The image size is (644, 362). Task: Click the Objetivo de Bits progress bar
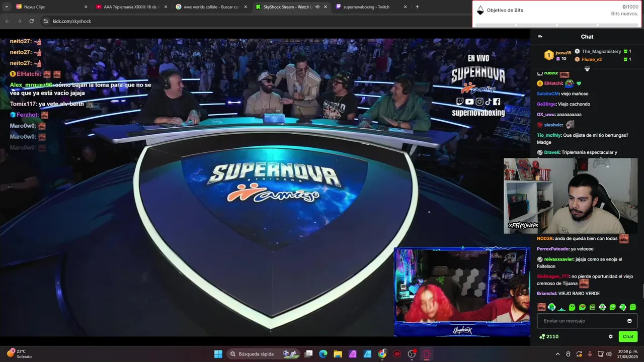click(557, 25)
